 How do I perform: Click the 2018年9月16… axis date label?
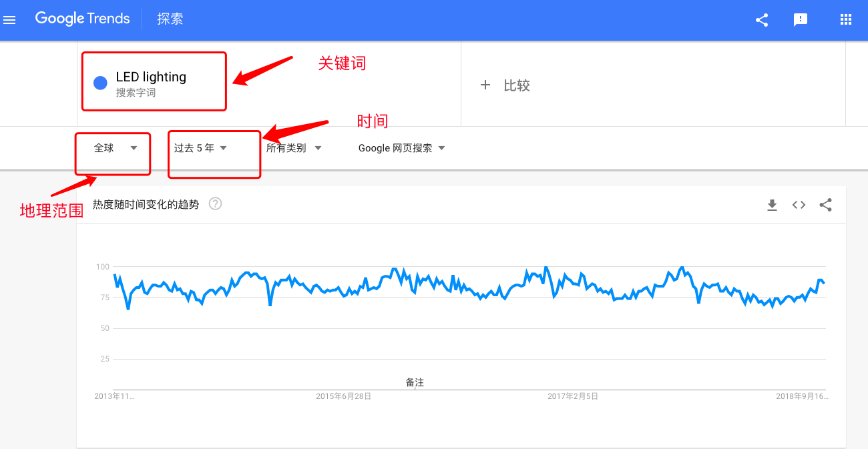(802, 396)
